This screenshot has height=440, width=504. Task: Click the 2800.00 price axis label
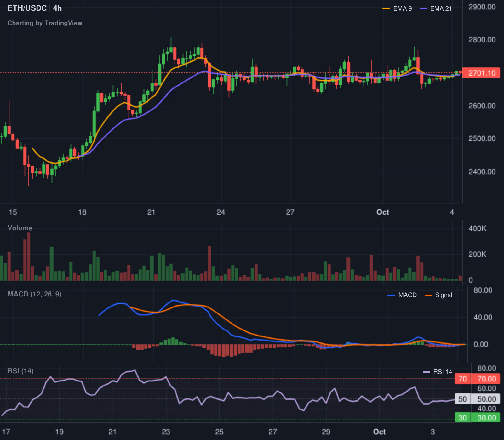(x=482, y=40)
